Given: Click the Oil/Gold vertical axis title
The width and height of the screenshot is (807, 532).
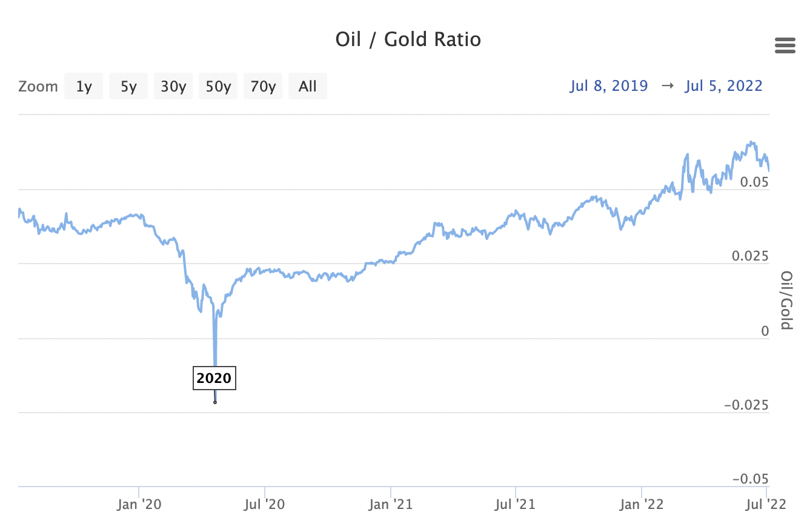Looking at the screenshot, I should [x=786, y=301].
